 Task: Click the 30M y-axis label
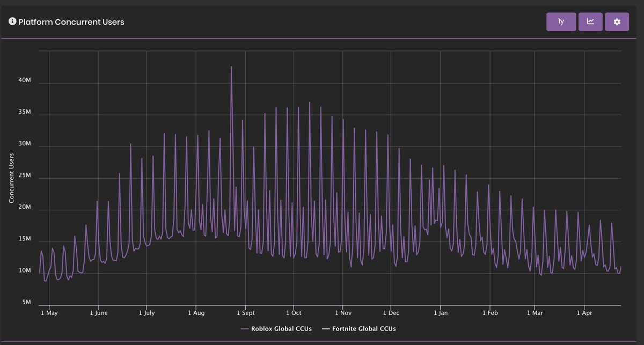coord(25,144)
